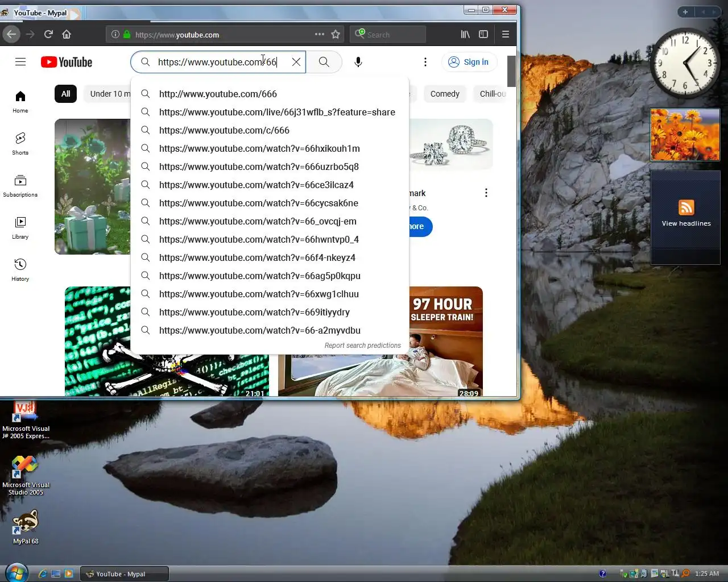Launch MyPal 68 desktop shortcut
This screenshot has width=728, height=582.
tap(26, 527)
